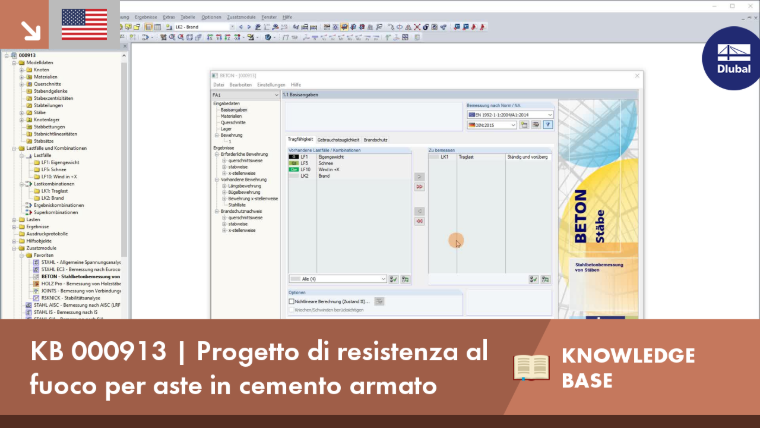Click the select-all checkmark icon under load cases list
The image size is (760, 428).
394,279
